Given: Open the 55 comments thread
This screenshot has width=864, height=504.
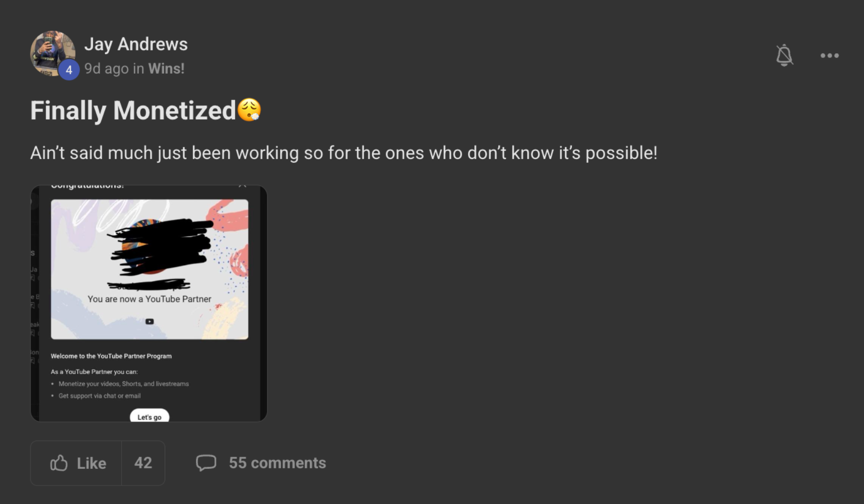Looking at the screenshot, I should 277,463.
